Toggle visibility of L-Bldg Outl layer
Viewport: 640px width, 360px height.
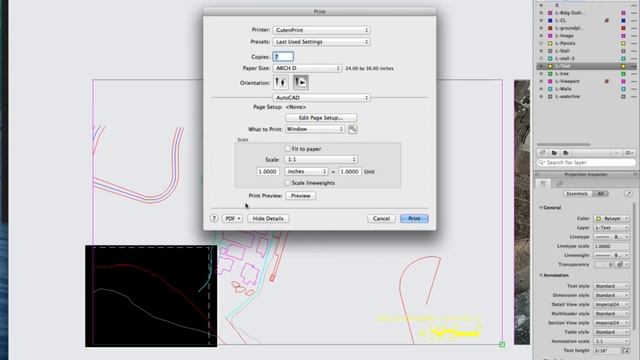(541, 13)
